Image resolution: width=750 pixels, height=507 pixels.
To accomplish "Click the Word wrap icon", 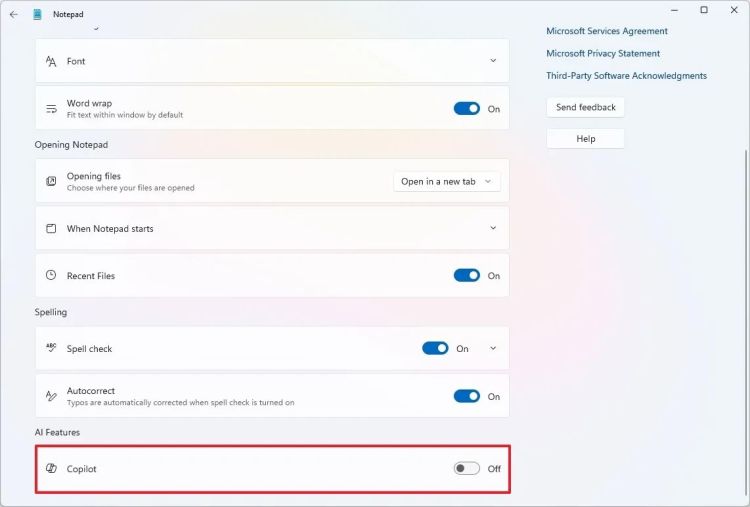I will click(x=51, y=108).
